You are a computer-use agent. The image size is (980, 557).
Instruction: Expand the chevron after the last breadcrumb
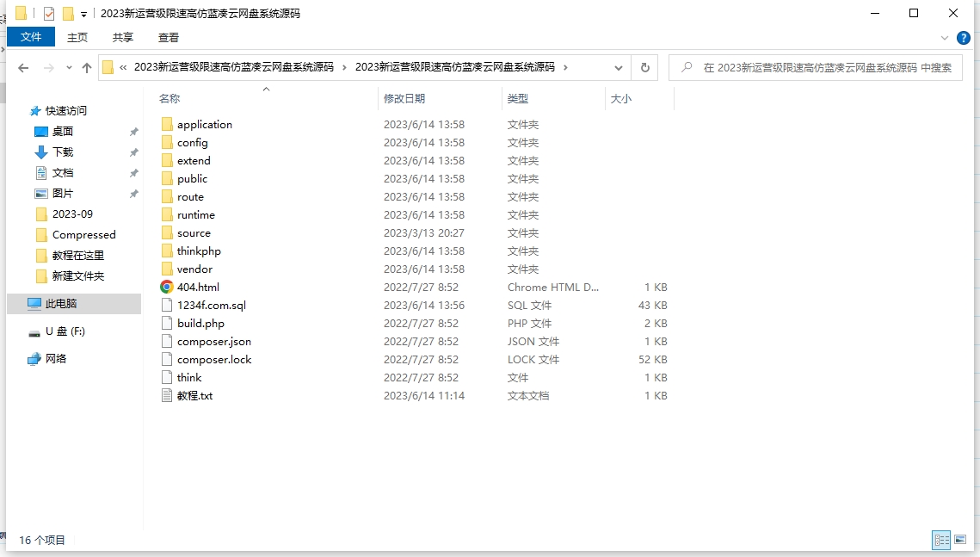(565, 67)
